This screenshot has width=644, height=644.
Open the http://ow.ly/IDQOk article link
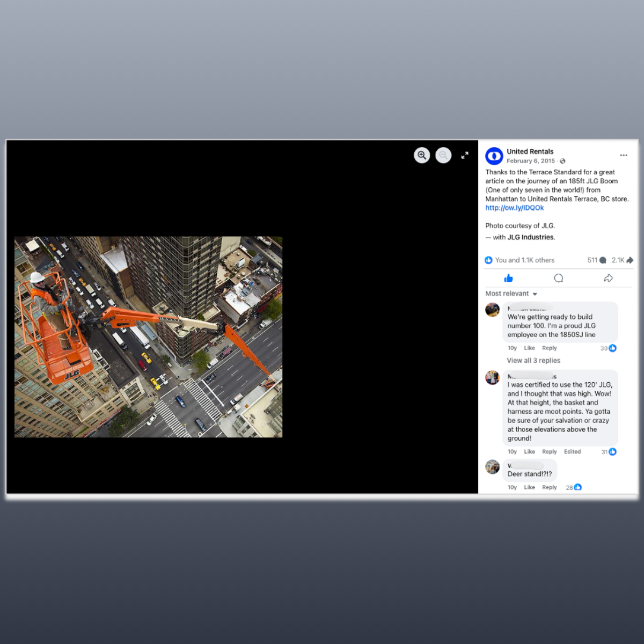pos(514,208)
